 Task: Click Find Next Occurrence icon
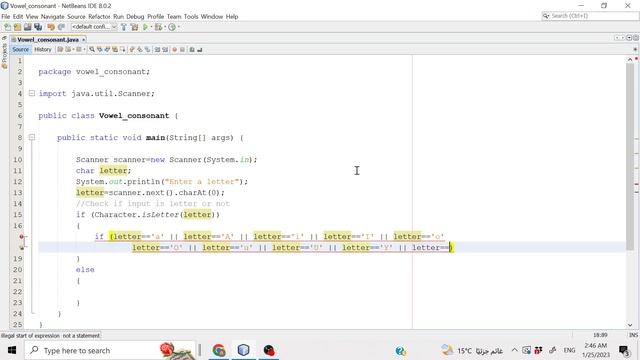pyautogui.click(x=107, y=49)
